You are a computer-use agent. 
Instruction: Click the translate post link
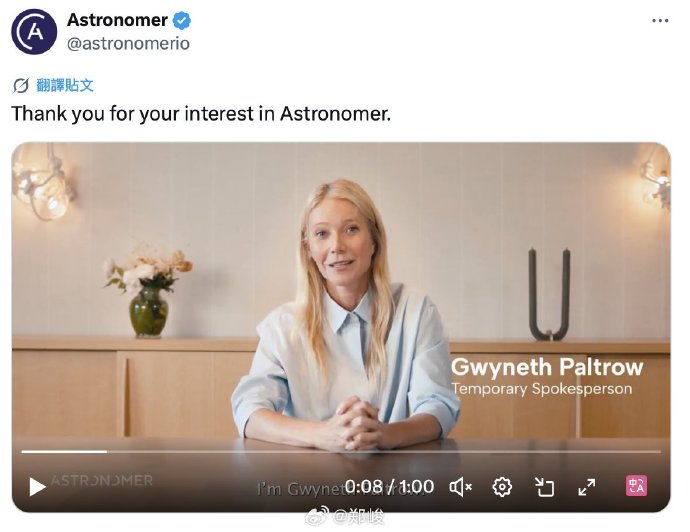(65, 85)
